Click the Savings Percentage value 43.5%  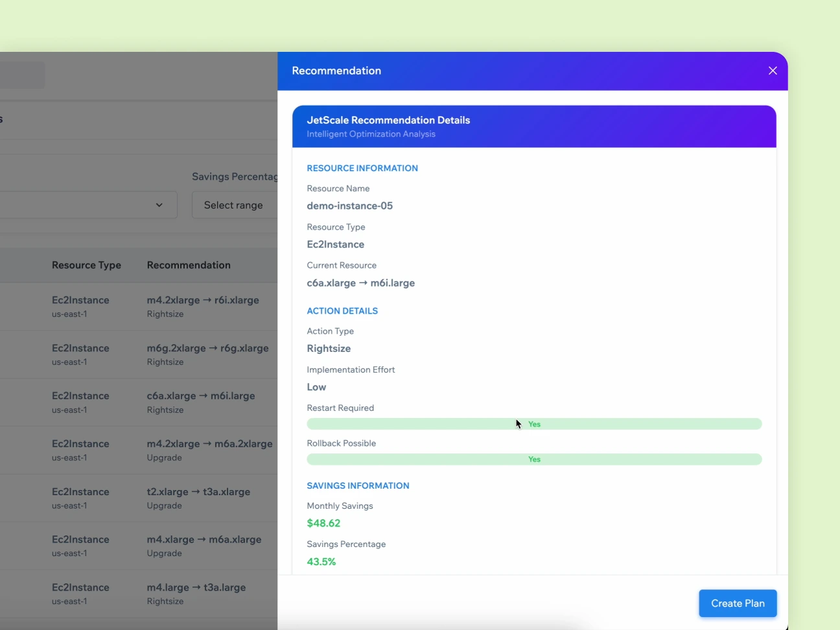(321, 561)
